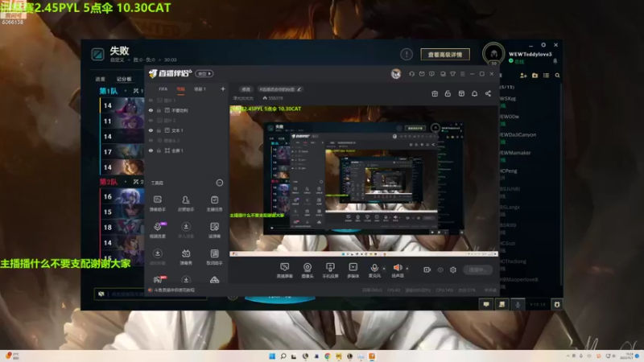The image size is (644, 362).
Task: Collapse the 工具箱 toolbox section
Action: coord(220,183)
